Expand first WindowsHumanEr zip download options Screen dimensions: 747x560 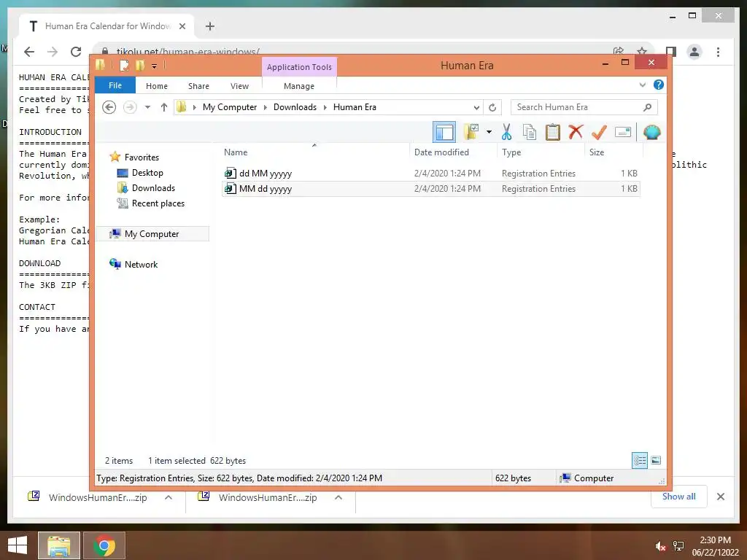pos(169,497)
